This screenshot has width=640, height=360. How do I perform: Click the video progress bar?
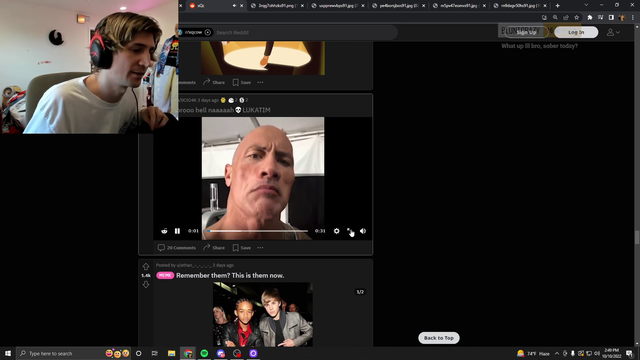(x=257, y=231)
